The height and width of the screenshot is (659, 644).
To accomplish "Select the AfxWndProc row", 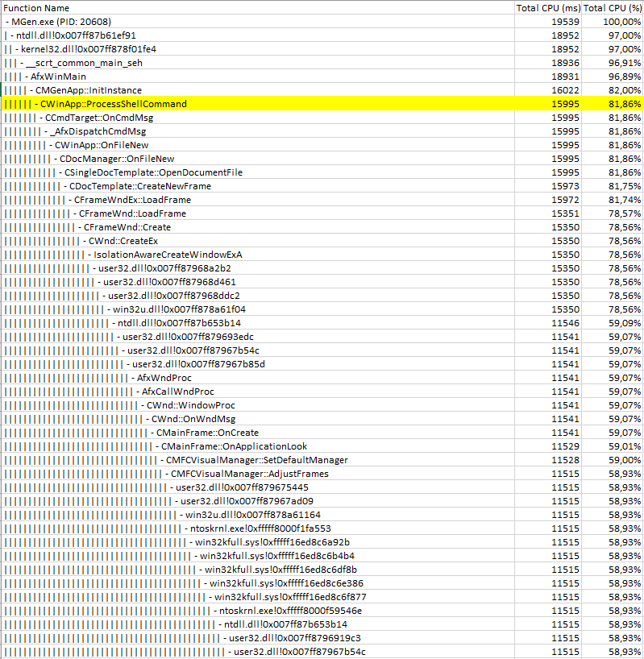I will [x=322, y=379].
